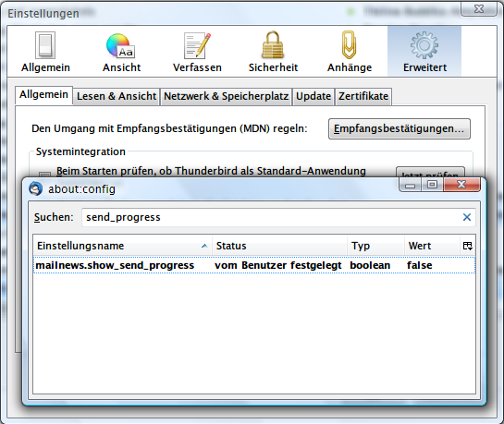This screenshot has height=424, width=504.
Task: Open the Allgemein settings category
Action: click(x=45, y=52)
